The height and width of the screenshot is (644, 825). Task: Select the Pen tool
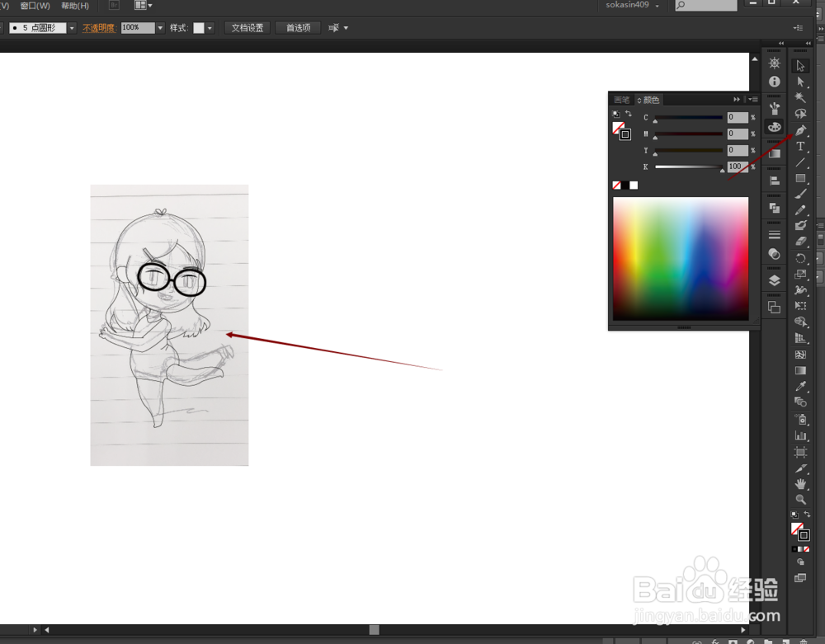click(x=800, y=129)
